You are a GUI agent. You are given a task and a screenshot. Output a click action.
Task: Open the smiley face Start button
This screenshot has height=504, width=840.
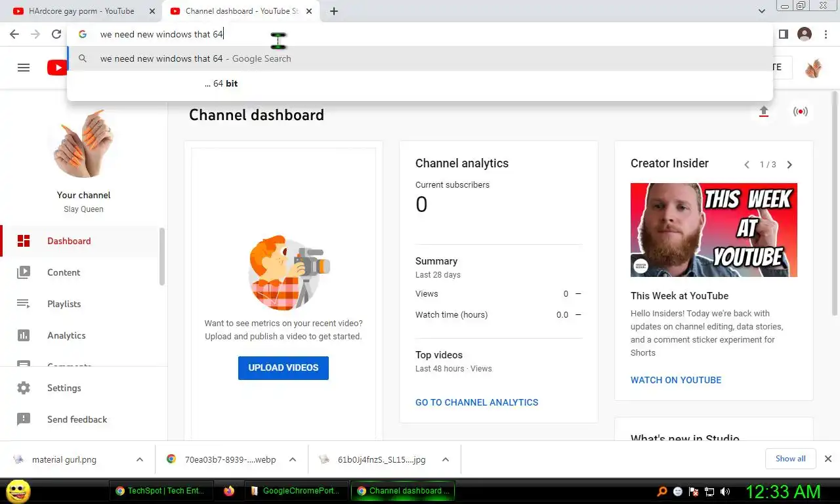(x=18, y=491)
